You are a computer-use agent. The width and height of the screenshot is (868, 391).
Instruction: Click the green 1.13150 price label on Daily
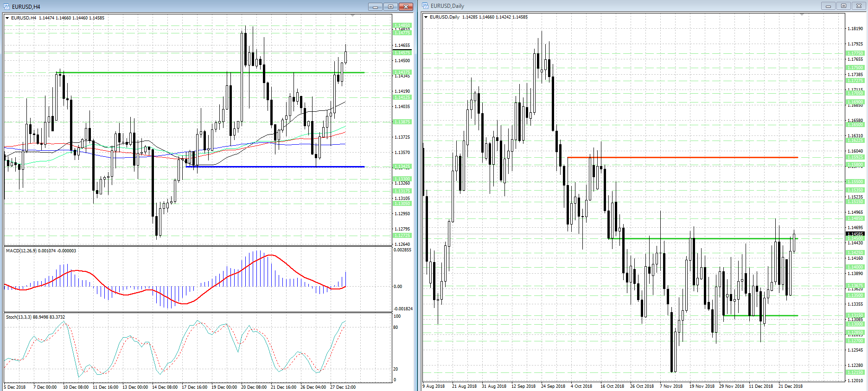click(x=855, y=315)
